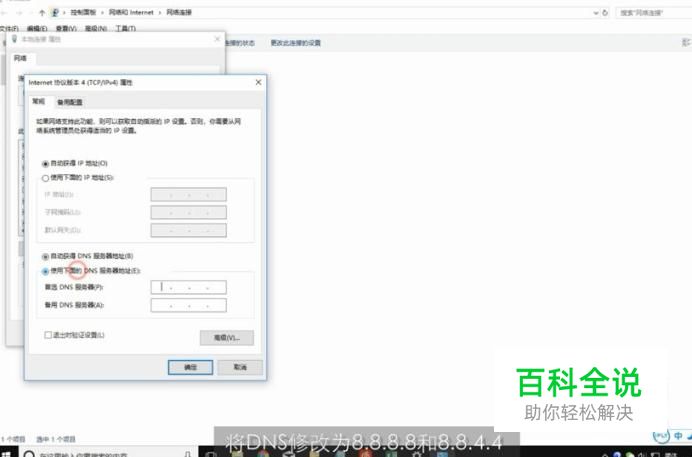Confirm IPv4 settings with 确定 button
692x457 pixels.
[190, 367]
